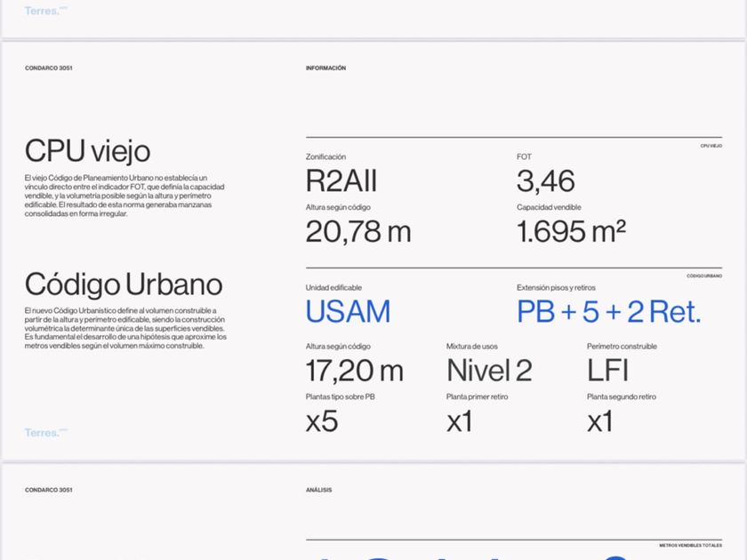This screenshot has width=747, height=560.
Task: Click the LFI perímetro construible value
Action: 608,370
